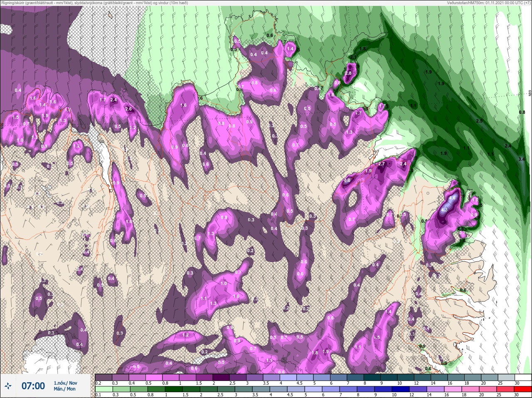Click the 2.7 precipitation value on the map
The width and height of the screenshot is (532, 398).
[382, 164]
